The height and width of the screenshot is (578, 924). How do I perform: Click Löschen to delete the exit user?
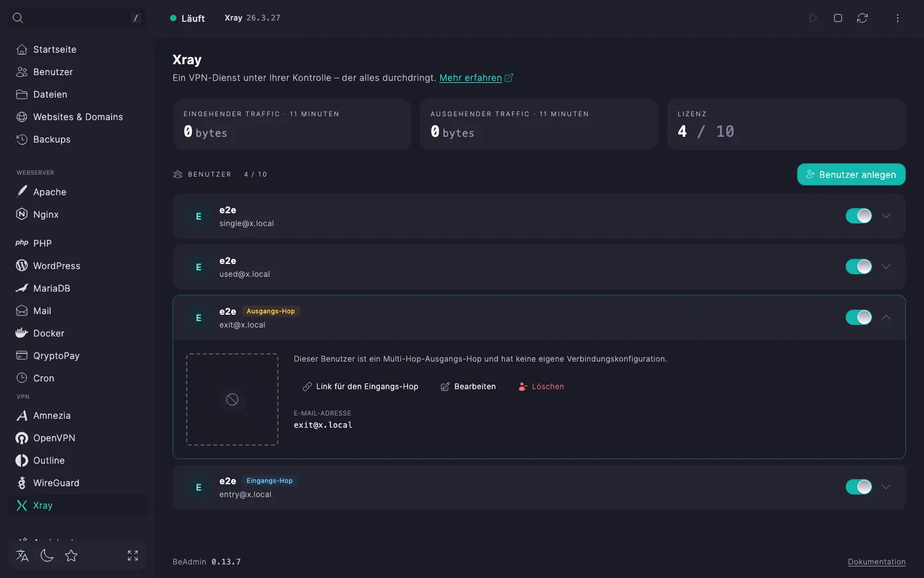tap(541, 387)
